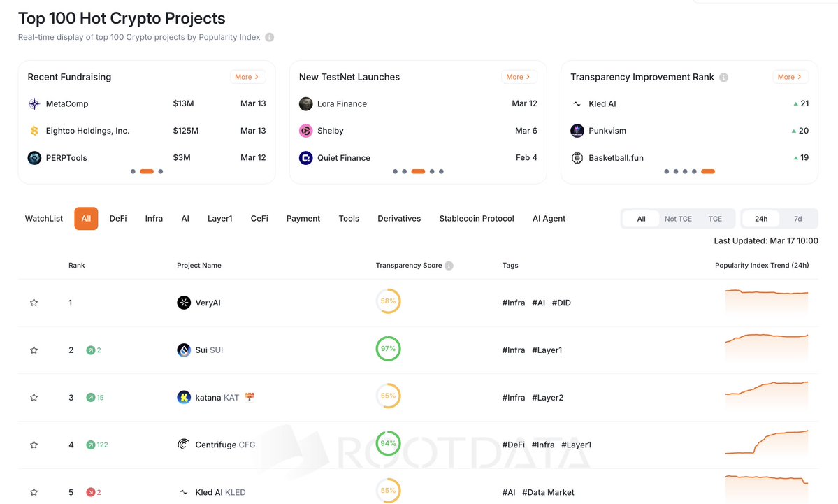Click Centrifuge's 94% transparency score ring

388,443
